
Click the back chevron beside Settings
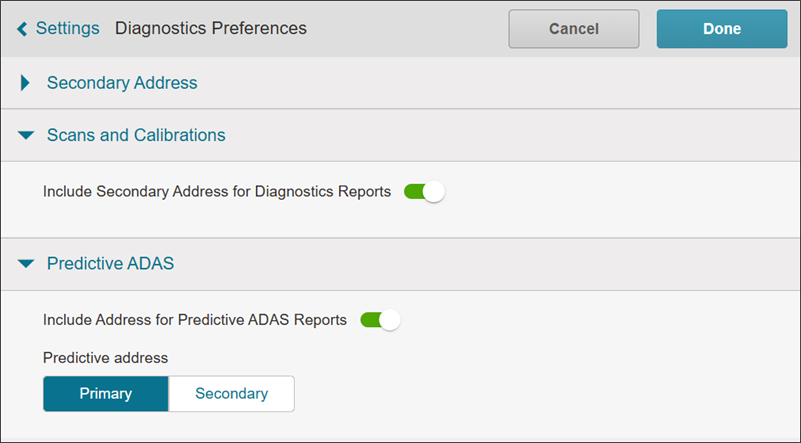coord(22,29)
